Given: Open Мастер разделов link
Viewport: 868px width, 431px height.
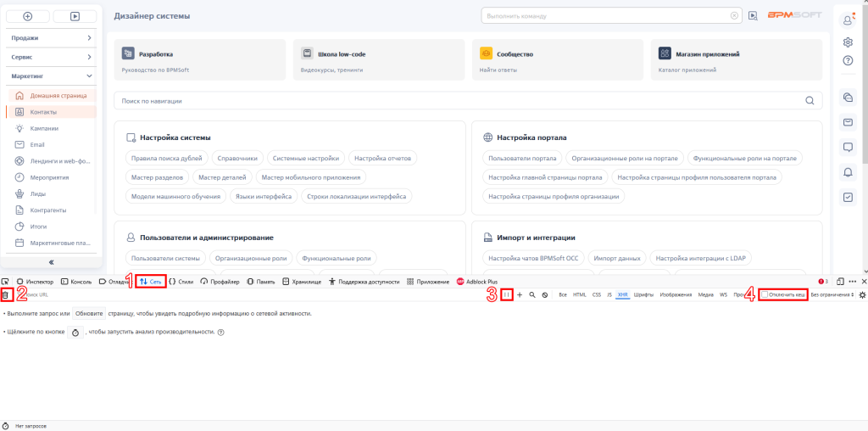Looking at the screenshot, I should [158, 177].
